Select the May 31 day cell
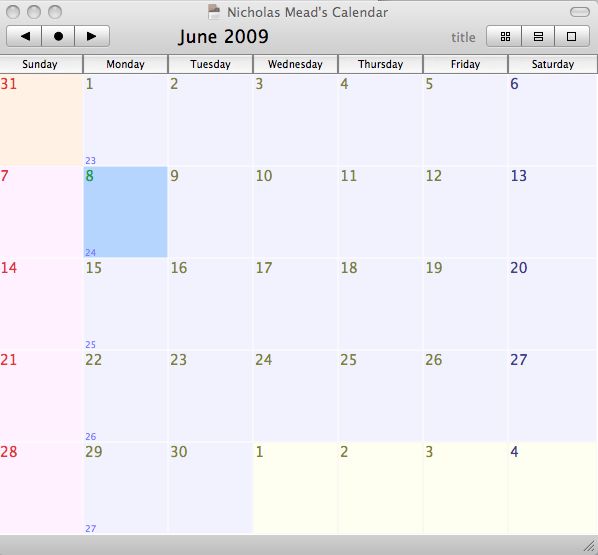Image resolution: width=598 pixels, height=555 pixels. coord(41,120)
